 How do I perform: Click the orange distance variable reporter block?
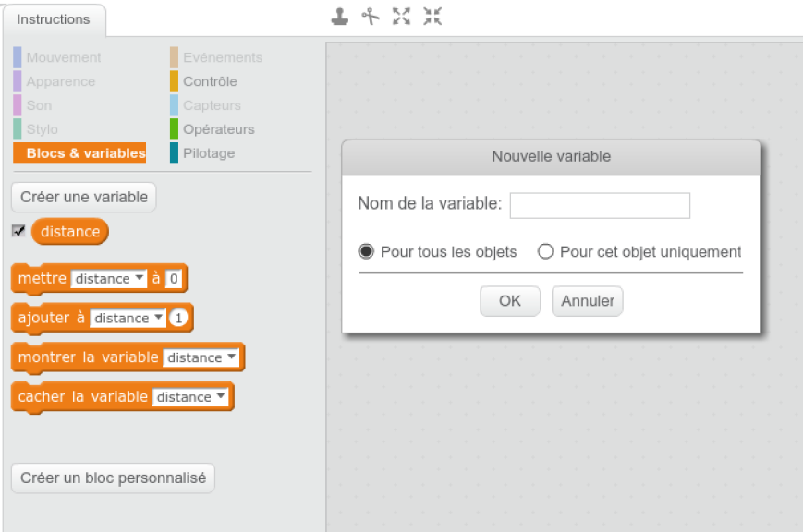pos(70,232)
